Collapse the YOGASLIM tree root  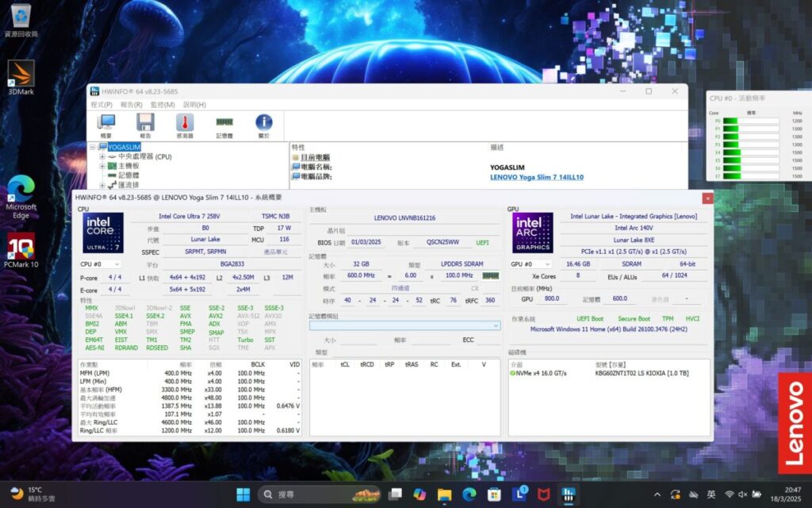[93, 147]
